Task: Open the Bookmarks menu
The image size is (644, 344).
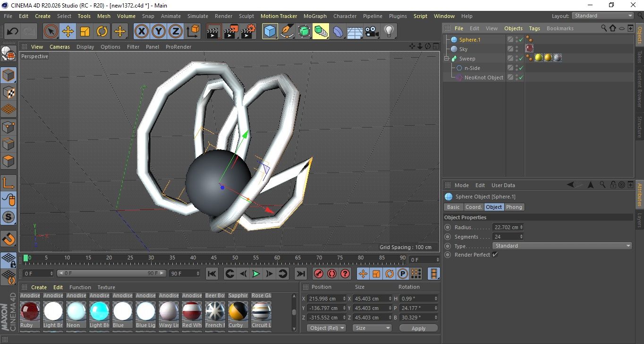Action: tap(560, 28)
